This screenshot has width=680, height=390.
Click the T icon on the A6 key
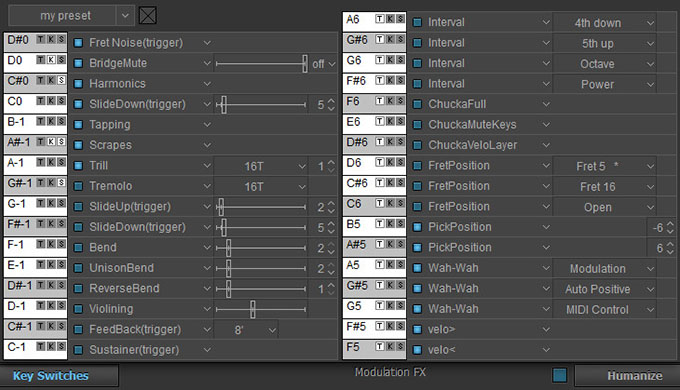(380, 19)
